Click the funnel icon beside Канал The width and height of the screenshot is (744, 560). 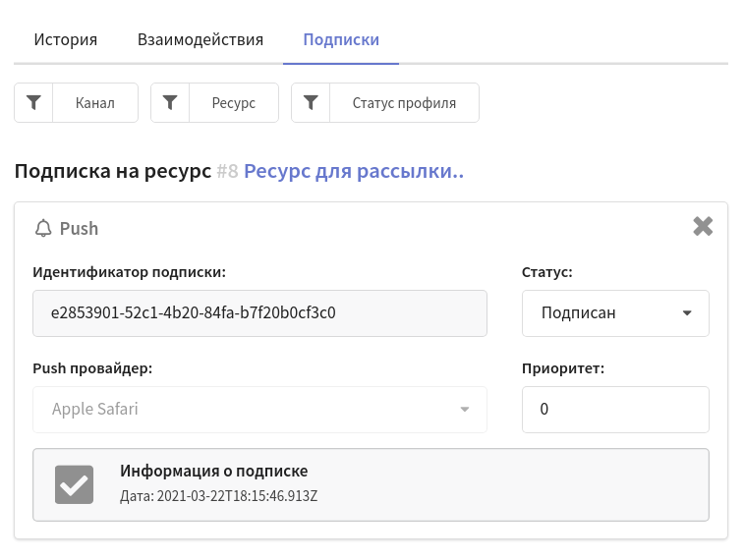(33, 102)
